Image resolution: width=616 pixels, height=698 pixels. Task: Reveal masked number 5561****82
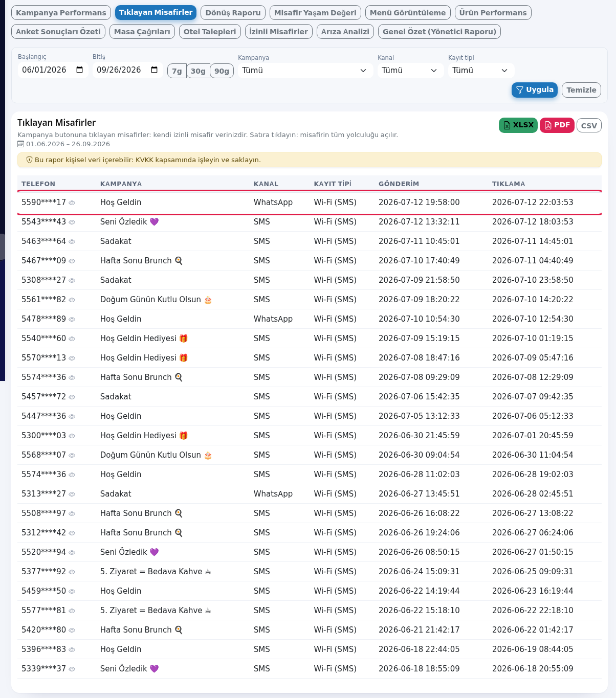pyautogui.click(x=72, y=300)
